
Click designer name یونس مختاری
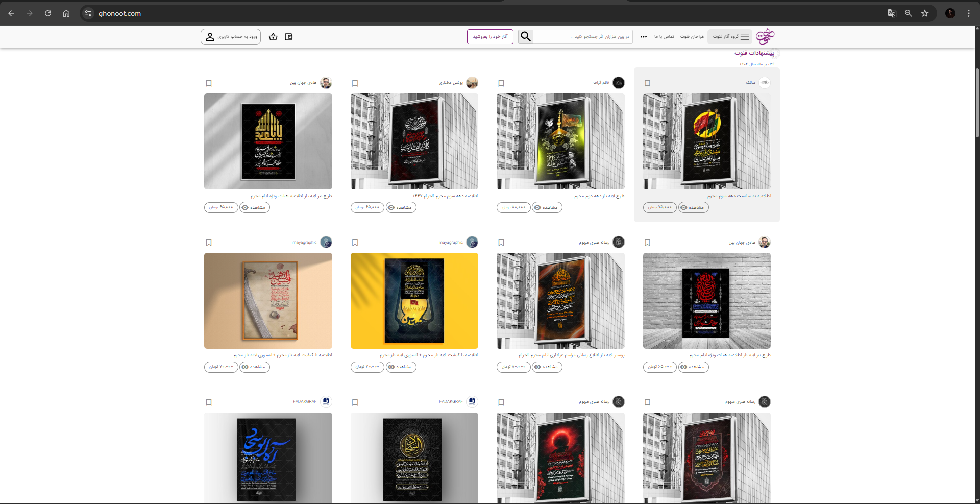tap(451, 83)
